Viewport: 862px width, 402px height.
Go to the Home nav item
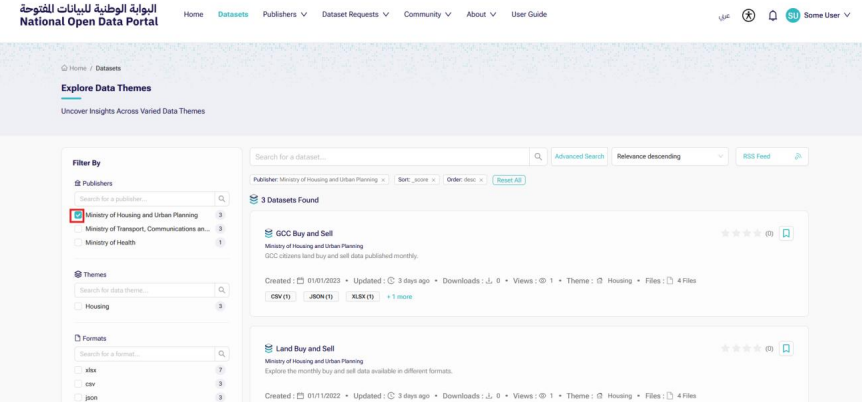193,14
